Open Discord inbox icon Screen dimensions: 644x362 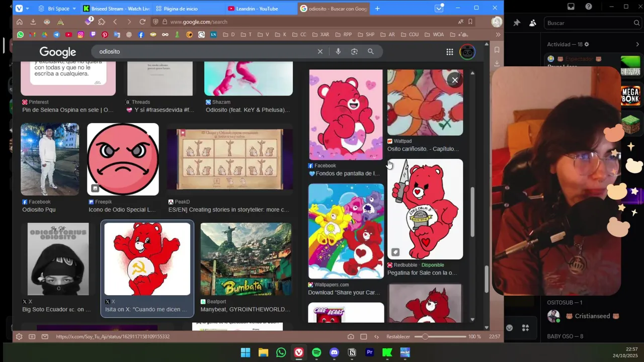(571, 7)
